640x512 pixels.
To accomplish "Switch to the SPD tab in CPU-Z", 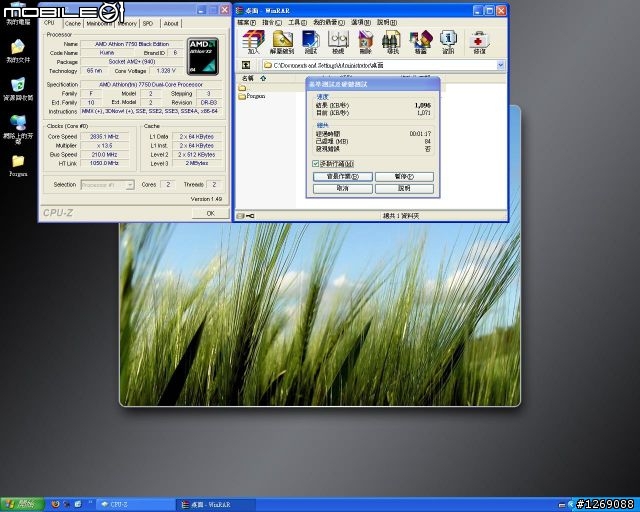I will (148, 24).
